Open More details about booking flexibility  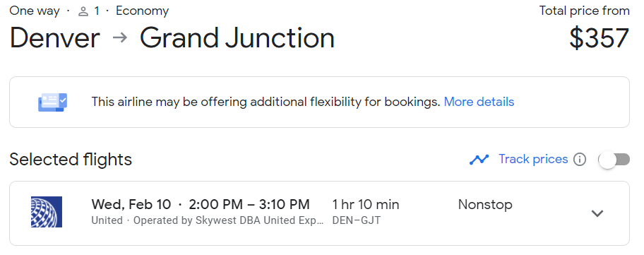(x=479, y=102)
